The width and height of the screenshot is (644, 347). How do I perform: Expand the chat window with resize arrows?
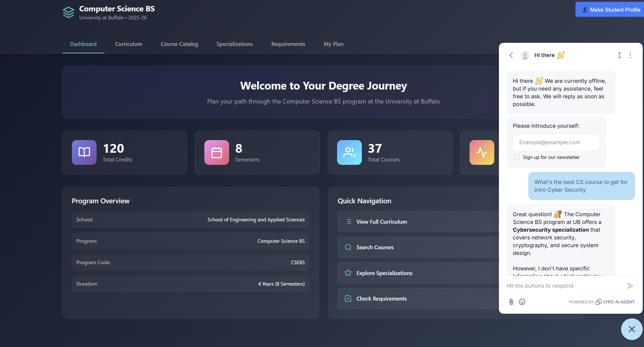coord(619,55)
